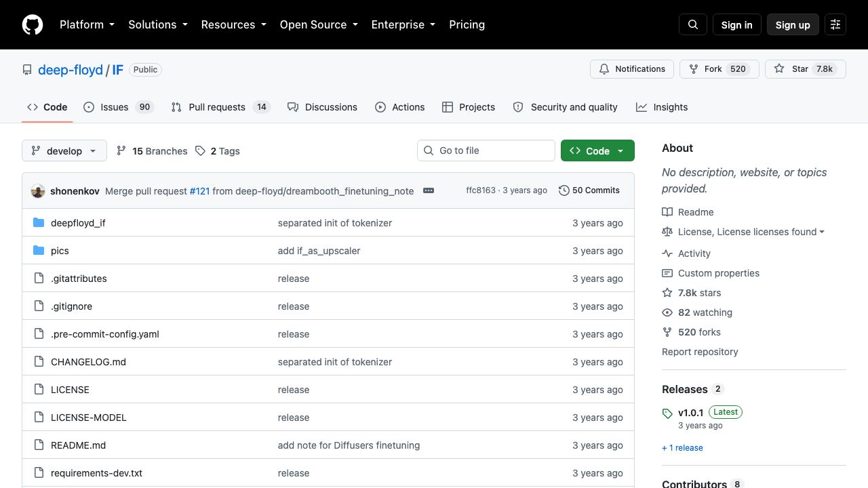The image size is (868, 488).
Task: Open the deep-floyd owner link
Action: 71,70
